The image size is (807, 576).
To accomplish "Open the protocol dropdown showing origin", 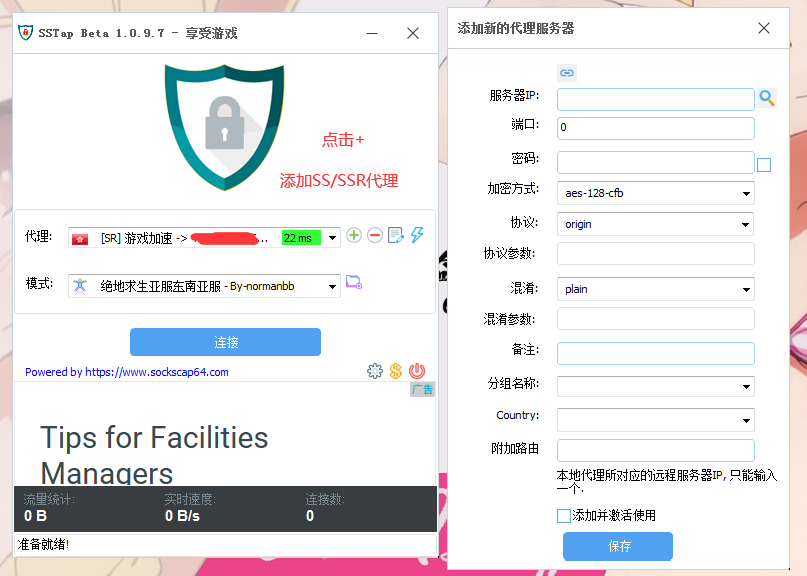I will pyautogui.click(x=656, y=224).
